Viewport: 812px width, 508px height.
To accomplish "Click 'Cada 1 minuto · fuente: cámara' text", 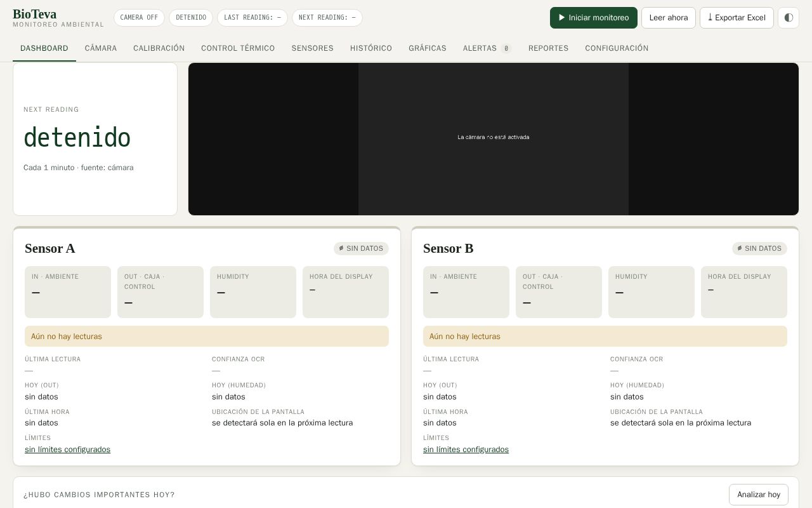I will [x=79, y=168].
